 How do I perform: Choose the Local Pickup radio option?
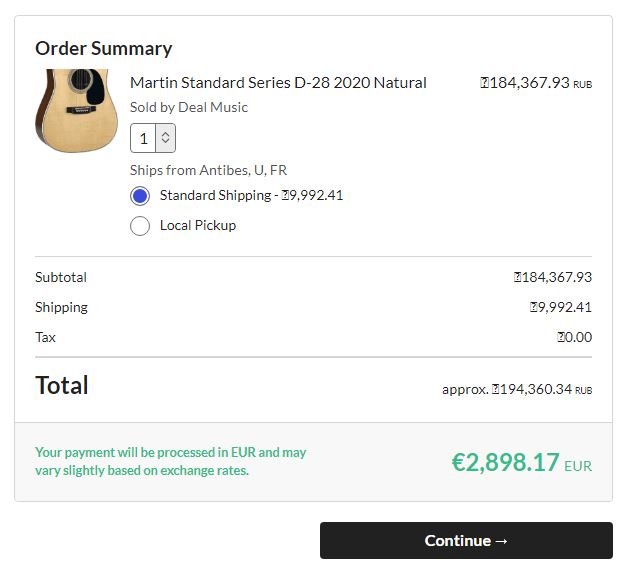[x=140, y=226]
